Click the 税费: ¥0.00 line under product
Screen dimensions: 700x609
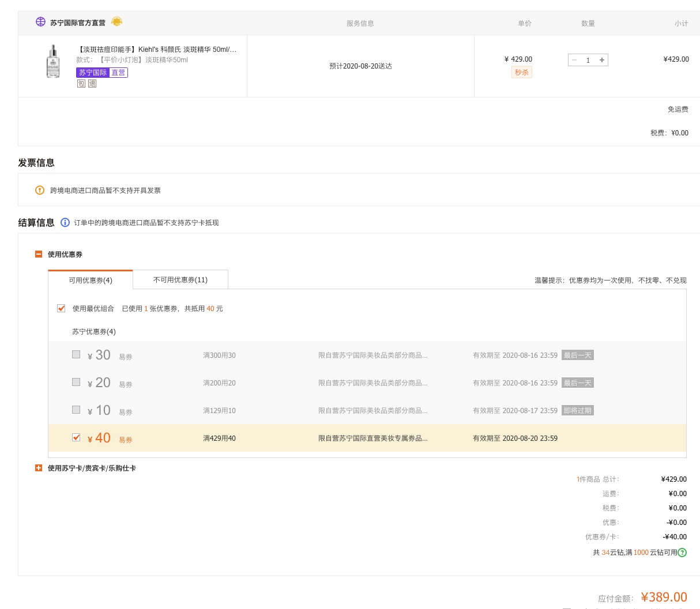[669, 133]
